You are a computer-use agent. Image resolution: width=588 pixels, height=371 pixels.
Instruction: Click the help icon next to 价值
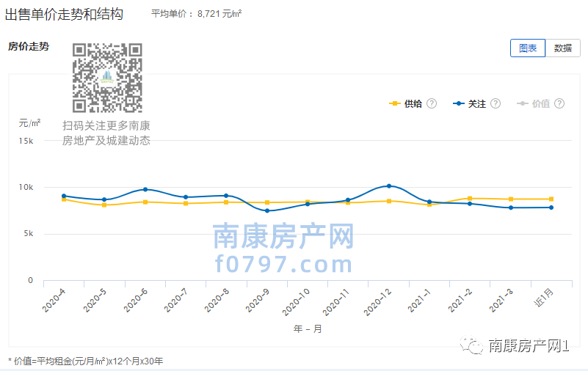coord(559,103)
